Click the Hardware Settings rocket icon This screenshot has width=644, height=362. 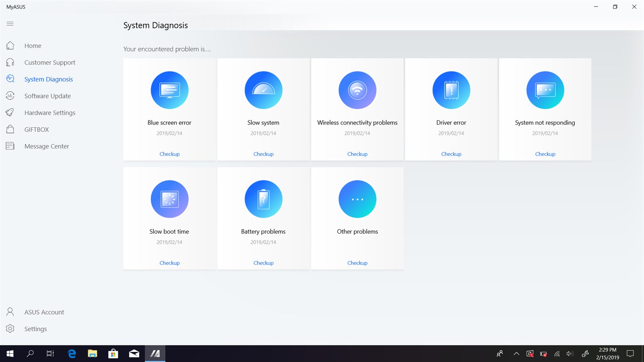(x=10, y=113)
